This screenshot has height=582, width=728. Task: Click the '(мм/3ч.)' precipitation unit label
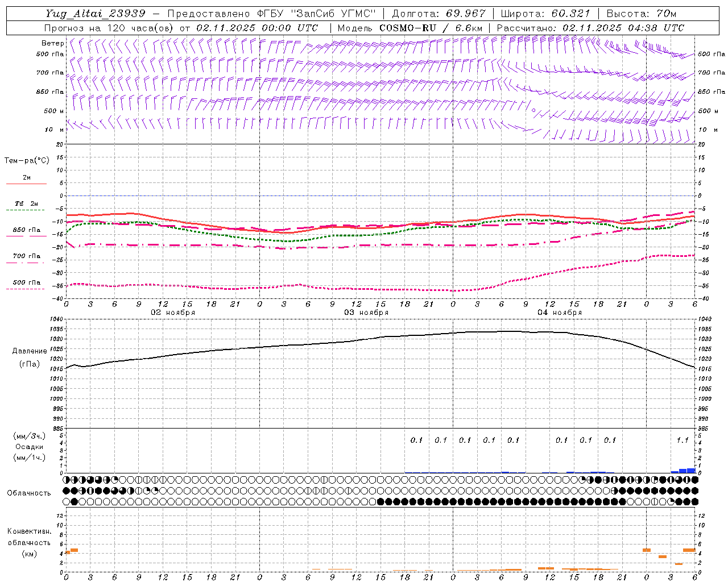click(x=29, y=436)
